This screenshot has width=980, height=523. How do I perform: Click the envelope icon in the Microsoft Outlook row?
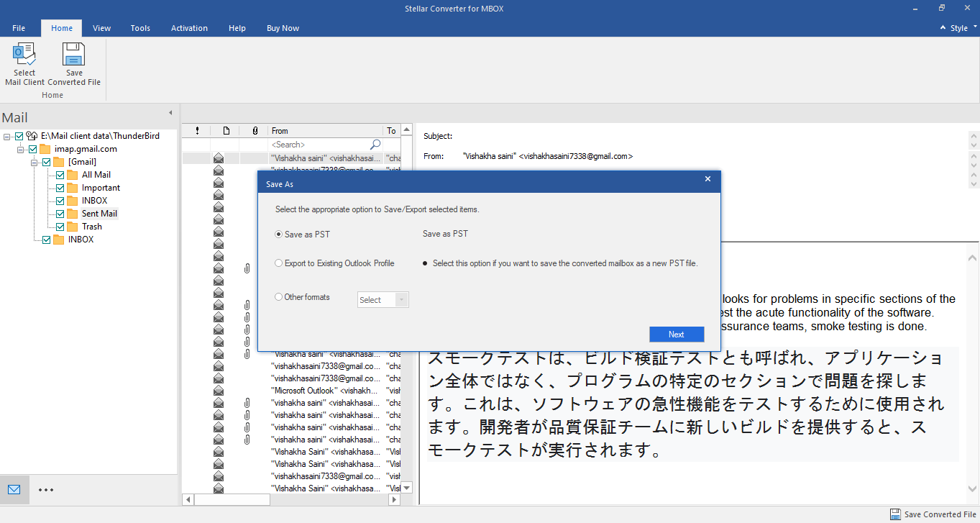[x=219, y=391]
